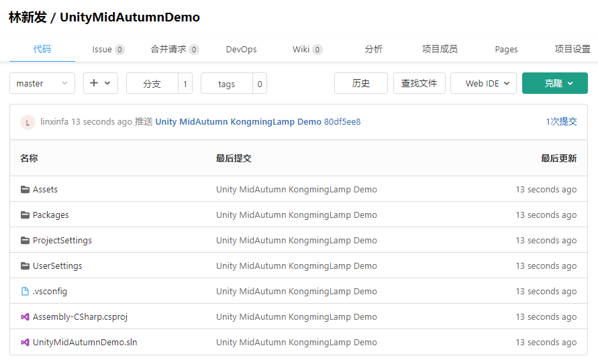Click the UserSettings row commit message
598x364 pixels.
pyautogui.click(x=297, y=266)
